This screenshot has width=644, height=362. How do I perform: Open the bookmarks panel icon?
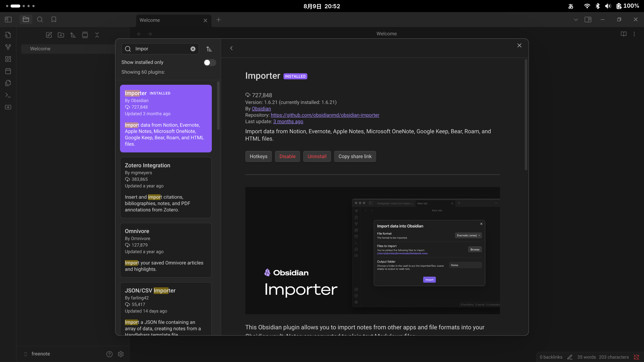pyautogui.click(x=54, y=19)
